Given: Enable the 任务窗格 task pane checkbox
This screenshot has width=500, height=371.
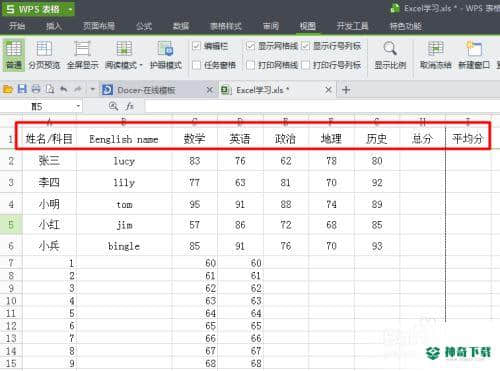Looking at the screenshot, I should [197, 65].
